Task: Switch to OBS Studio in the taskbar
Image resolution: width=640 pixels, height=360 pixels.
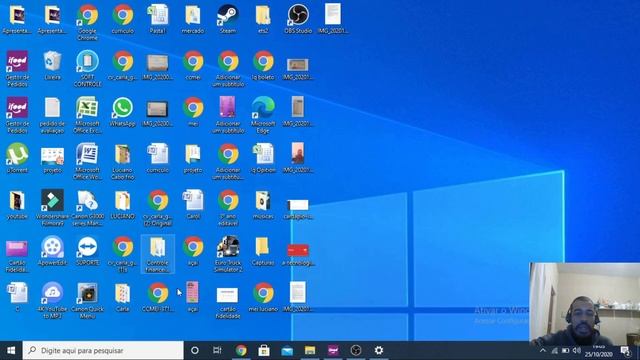Action: tap(356, 350)
